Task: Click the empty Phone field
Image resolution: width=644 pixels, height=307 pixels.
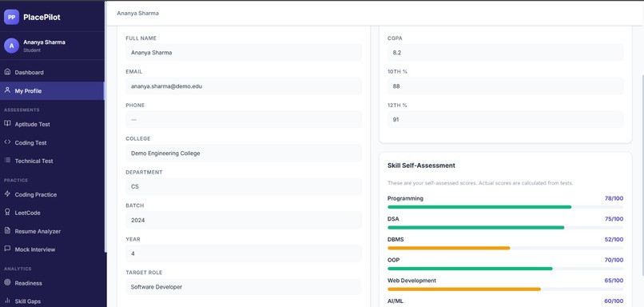Action: (x=244, y=120)
